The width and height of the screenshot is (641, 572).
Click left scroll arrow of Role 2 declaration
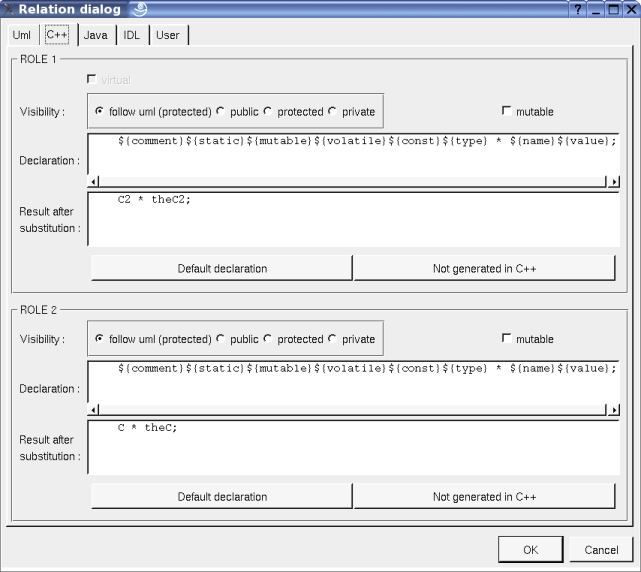[x=94, y=409]
